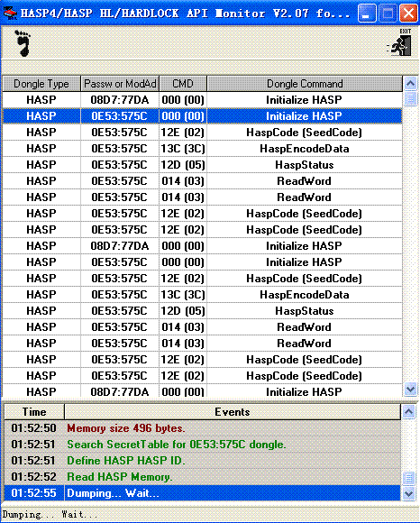Click scrollbar thumb of events list
The width and height of the screenshot is (420, 523).
click(408, 478)
